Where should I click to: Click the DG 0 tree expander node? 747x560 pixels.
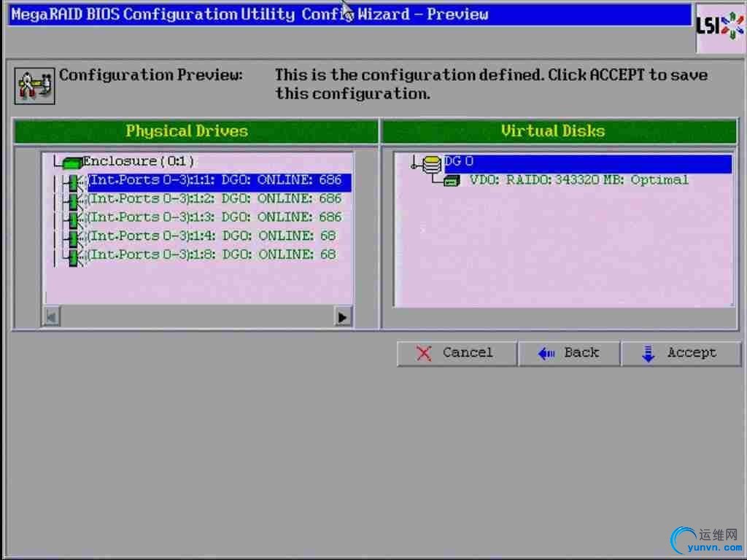click(x=414, y=166)
